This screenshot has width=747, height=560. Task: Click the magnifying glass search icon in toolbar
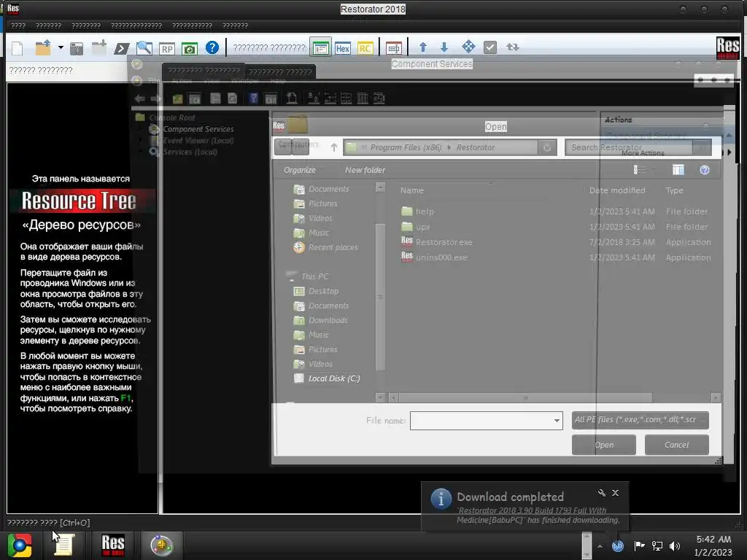pyautogui.click(x=144, y=47)
